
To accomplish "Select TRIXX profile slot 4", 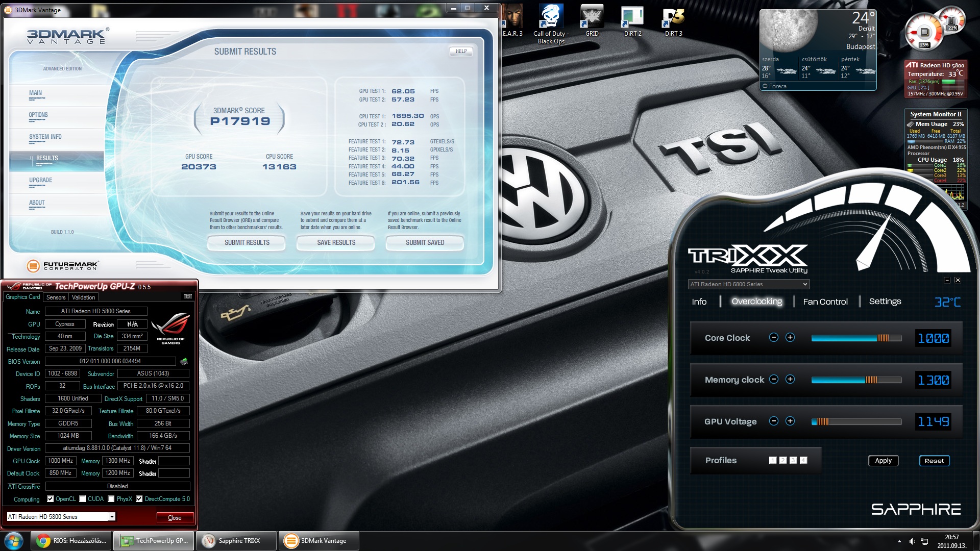I will pos(803,460).
